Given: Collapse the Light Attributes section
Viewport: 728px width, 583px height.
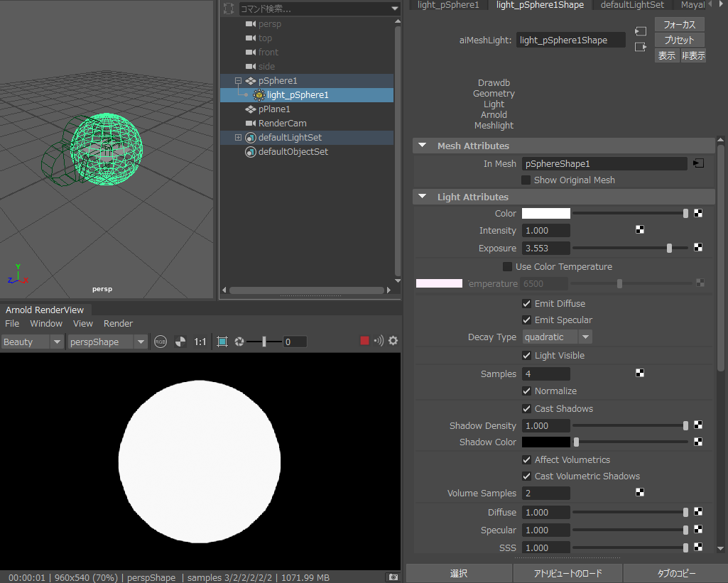Looking at the screenshot, I should coord(422,196).
